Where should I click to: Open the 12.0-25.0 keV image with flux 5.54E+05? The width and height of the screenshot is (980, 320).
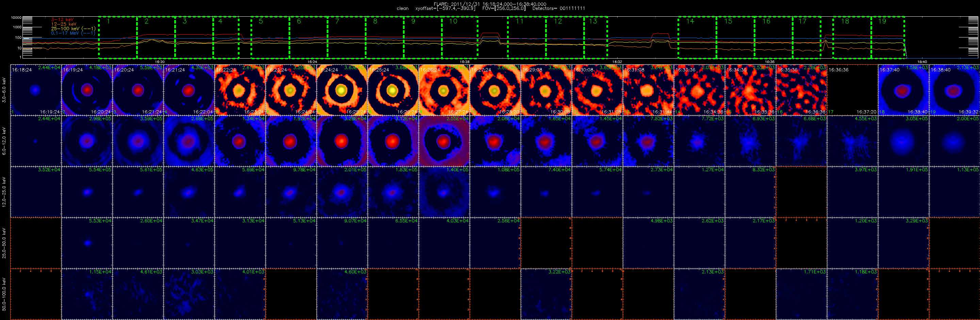tap(87, 192)
